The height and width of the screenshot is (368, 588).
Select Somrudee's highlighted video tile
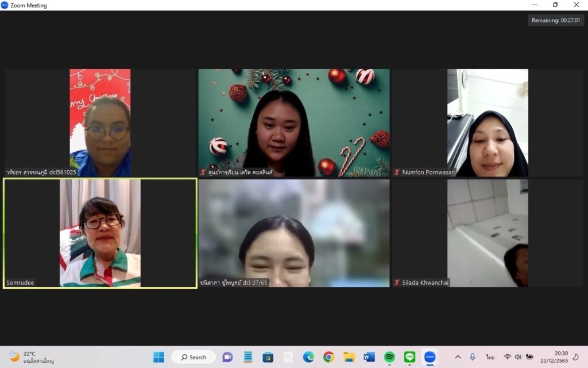pos(100,233)
